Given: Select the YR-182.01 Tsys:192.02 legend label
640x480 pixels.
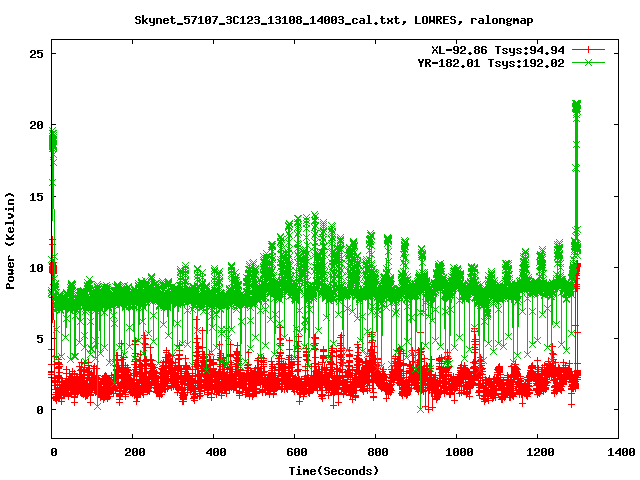Looking at the screenshot, I should (x=491, y=63).
